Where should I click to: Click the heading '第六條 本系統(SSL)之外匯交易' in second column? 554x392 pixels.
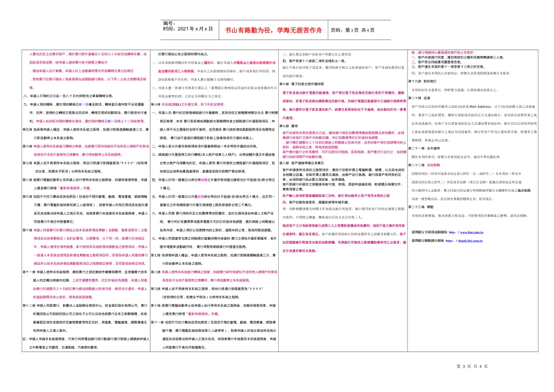click(x=189, y=104)
